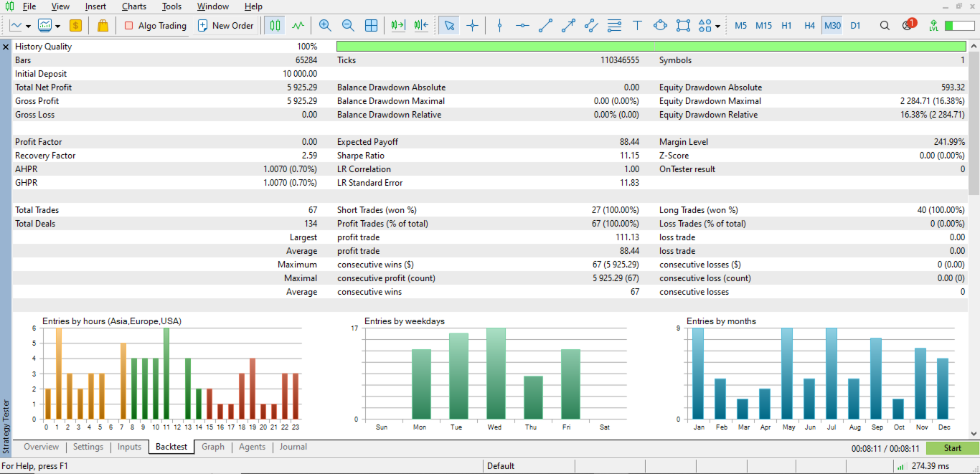Screen dimensions: 980x474
Task: Click the green History Quality progress bar
Action: click(651, 47)
